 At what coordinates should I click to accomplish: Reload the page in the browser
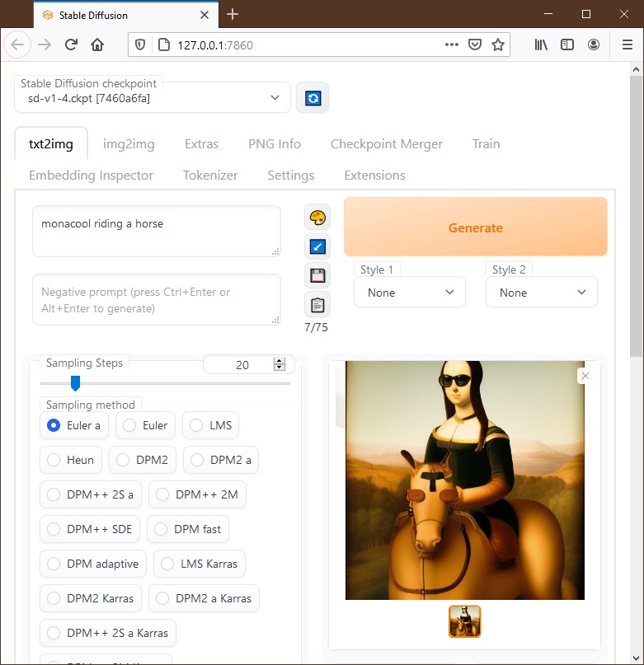(71, 44)
